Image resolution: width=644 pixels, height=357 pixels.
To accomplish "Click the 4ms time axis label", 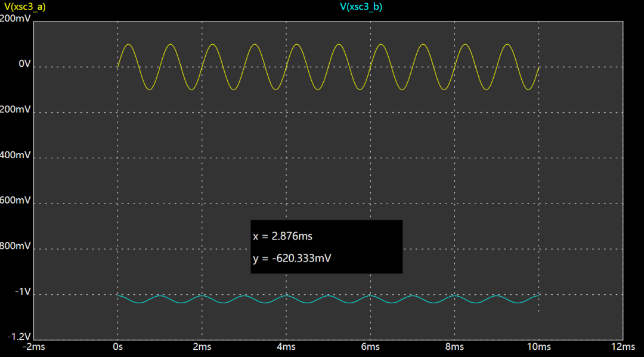I will click(x=286, y=347).
